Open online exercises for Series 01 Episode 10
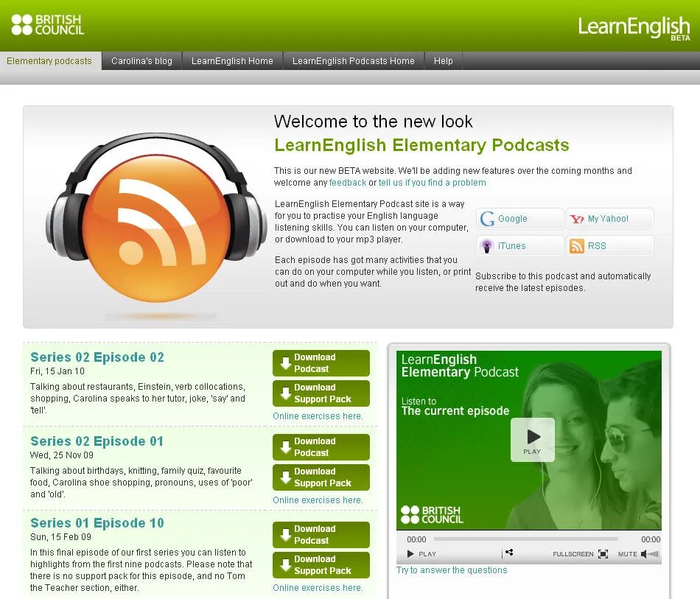700x599 pixels. (318, 588)
